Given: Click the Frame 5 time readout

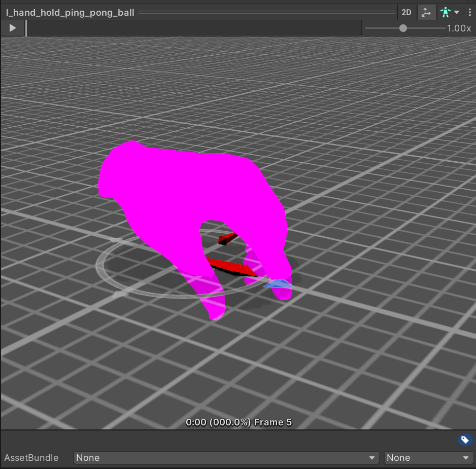Looking at the screenshot, I should tap(239, 422).
